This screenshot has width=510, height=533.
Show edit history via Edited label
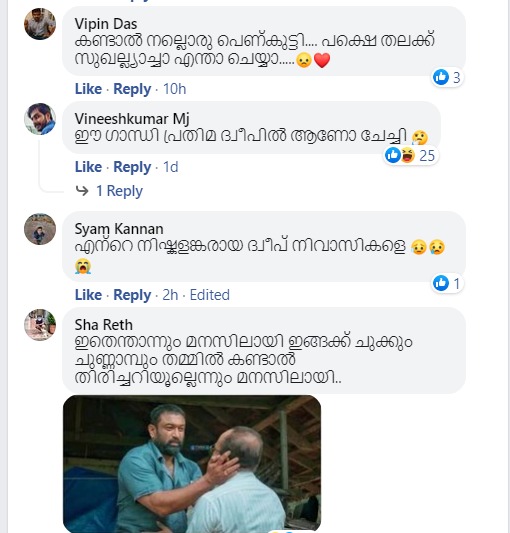click(209, 295)
